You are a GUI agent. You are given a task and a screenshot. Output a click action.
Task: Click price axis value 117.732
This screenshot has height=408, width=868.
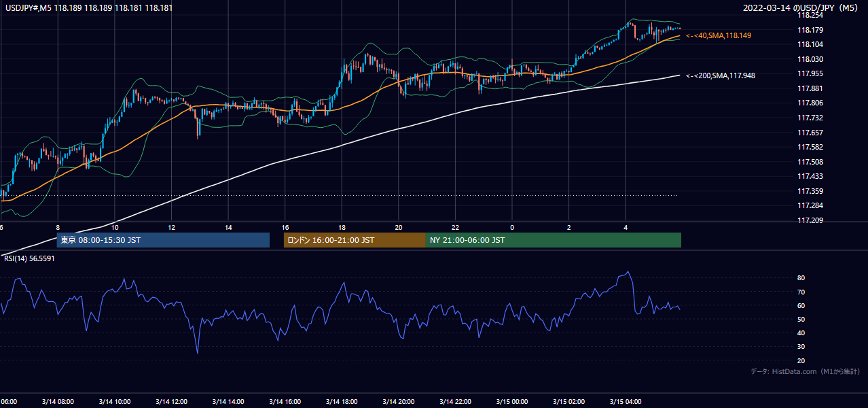point(810,118)
